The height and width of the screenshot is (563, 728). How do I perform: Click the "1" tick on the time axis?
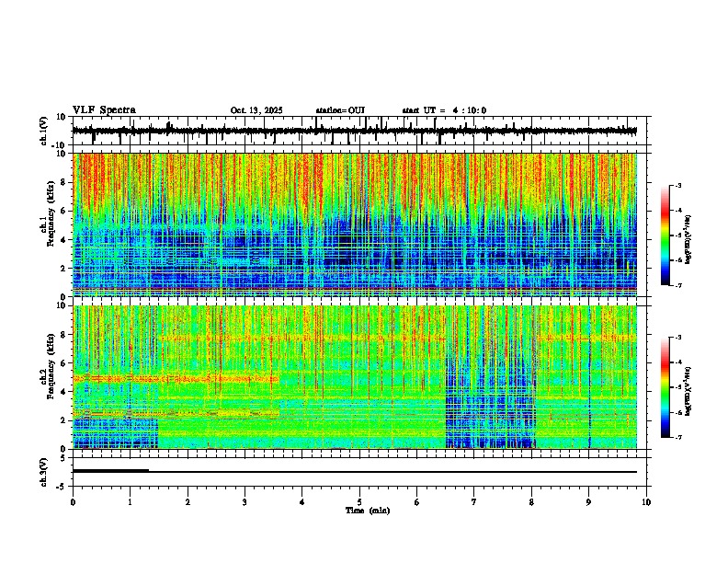130,502
